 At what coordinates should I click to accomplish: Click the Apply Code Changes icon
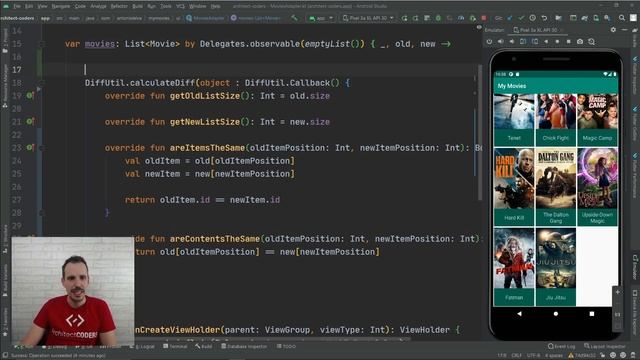[416, 18]
